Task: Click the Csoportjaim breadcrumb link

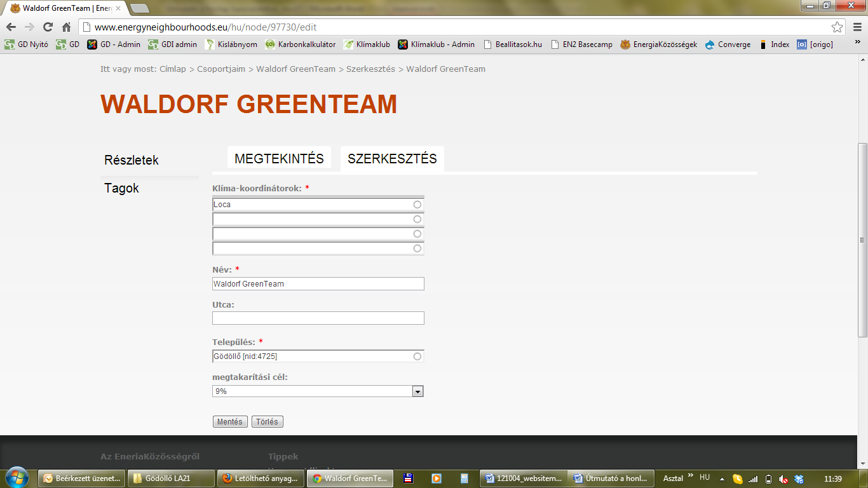Action: (221, 69)
